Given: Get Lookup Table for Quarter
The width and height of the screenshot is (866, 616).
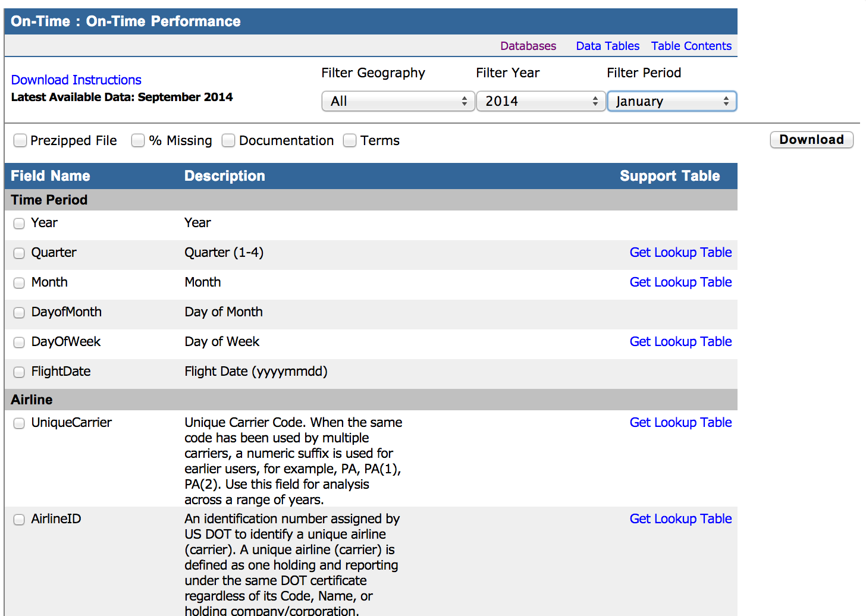Looking at the screenshot, I should click(680, 252).
